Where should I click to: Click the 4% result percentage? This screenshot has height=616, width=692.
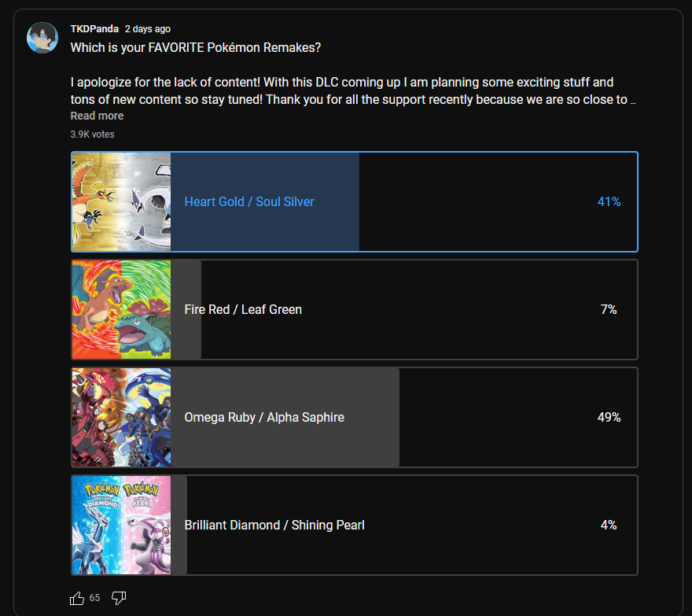click(609, 525)
